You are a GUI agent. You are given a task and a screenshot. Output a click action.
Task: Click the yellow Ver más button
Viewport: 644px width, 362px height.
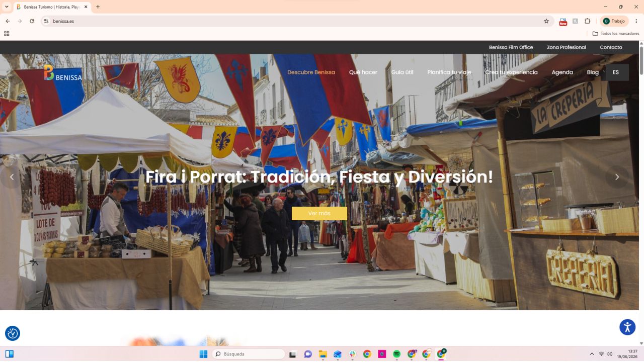[319, 214]
